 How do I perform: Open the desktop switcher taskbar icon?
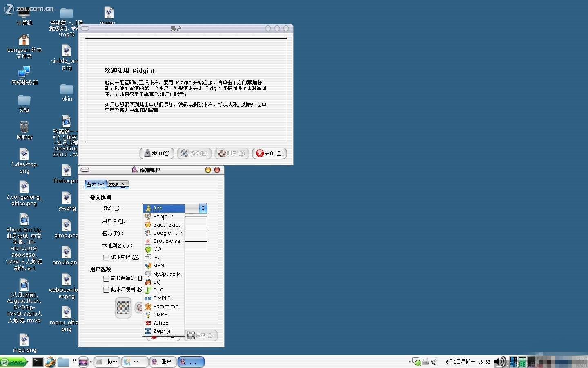coord(83,362)
